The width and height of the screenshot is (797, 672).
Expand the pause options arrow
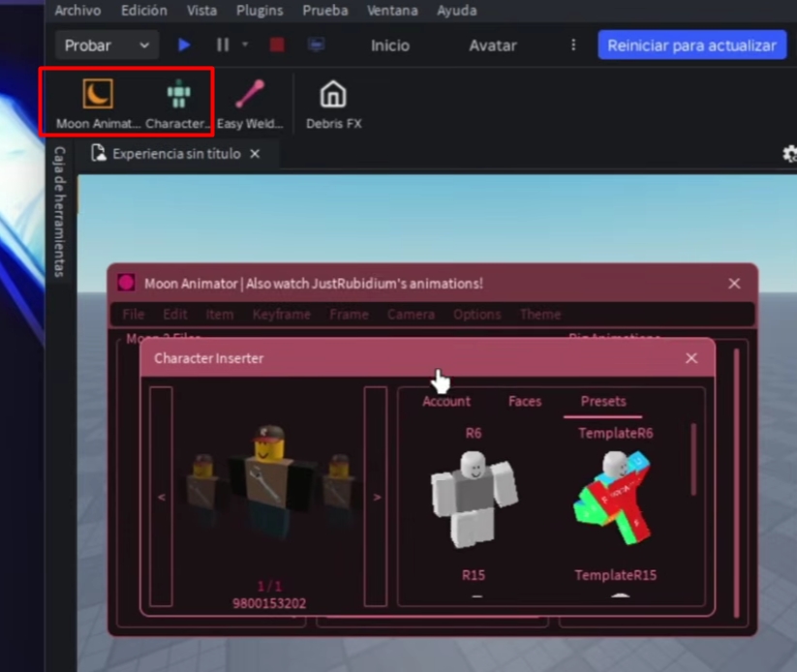[x=245, y=45]
